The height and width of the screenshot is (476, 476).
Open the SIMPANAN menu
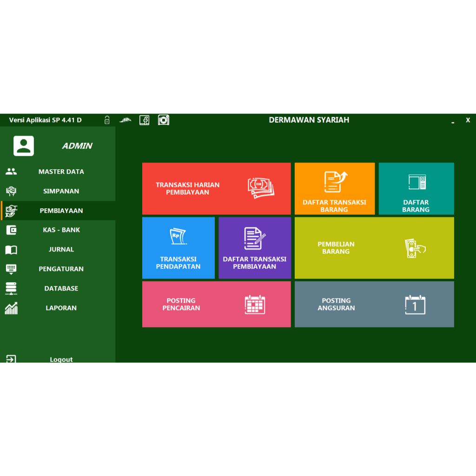[x=58, y=191]
